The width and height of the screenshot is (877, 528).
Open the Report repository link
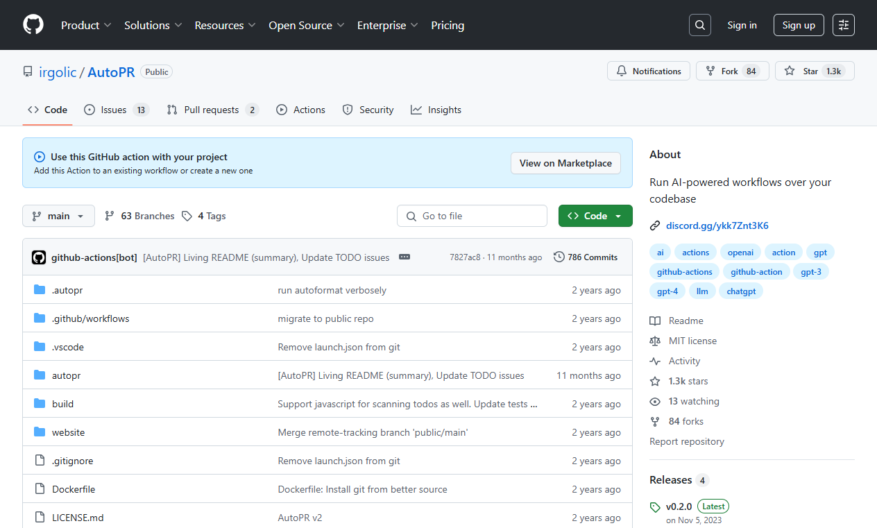click(686, 441)
